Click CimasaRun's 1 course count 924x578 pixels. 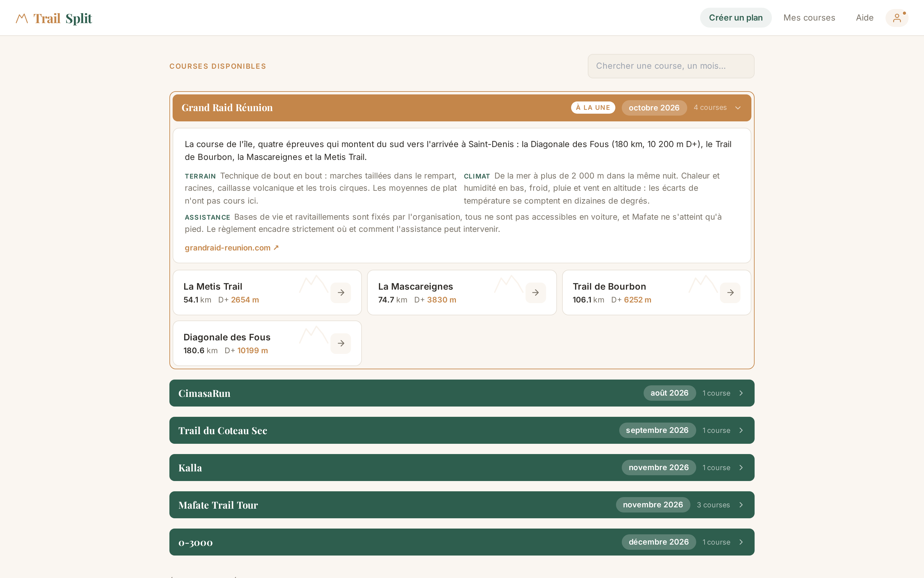tap(716, 393)
